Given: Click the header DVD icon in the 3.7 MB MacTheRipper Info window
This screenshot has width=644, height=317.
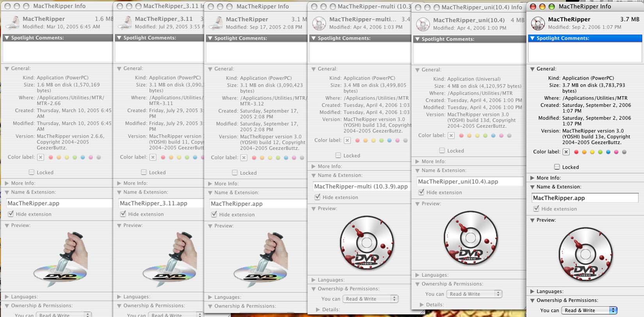Looking at the screenshot, I should click(538, 23).
